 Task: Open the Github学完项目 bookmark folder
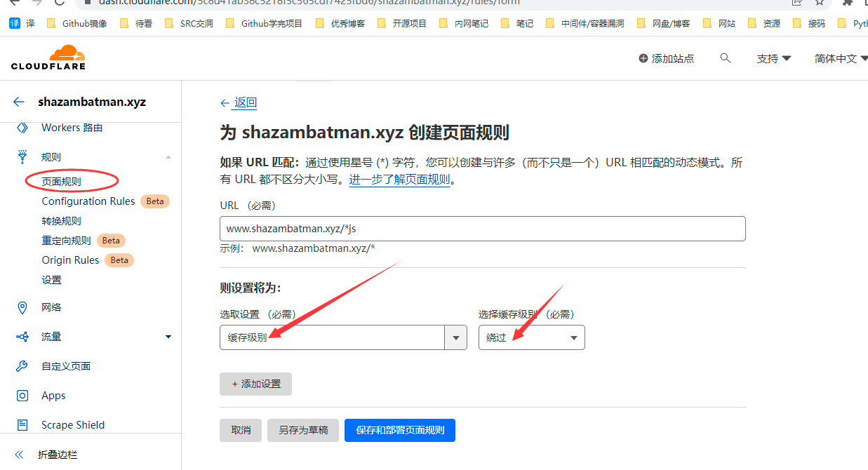[264, 23]
